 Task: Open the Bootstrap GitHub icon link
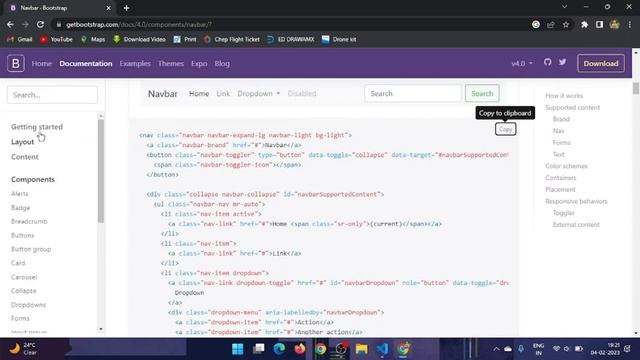[547, 62]
